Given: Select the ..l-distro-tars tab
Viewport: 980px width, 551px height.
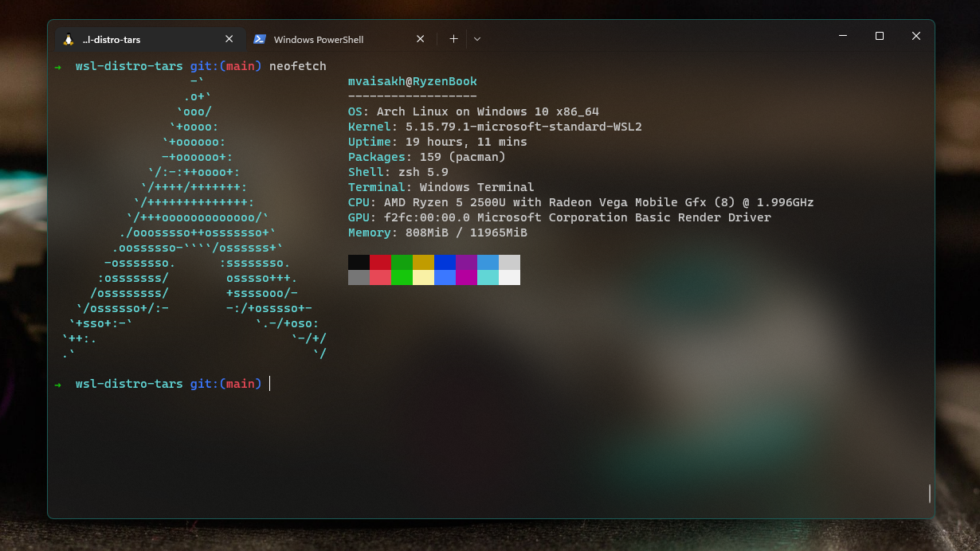Looking at the screenshot, I should pyautogui.click(x=150, y=39).
